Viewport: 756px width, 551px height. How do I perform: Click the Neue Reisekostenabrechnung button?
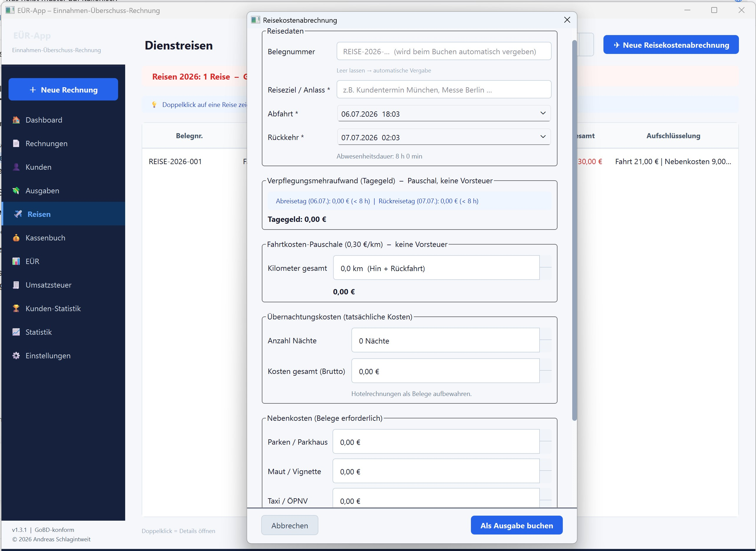click(671, 45)
